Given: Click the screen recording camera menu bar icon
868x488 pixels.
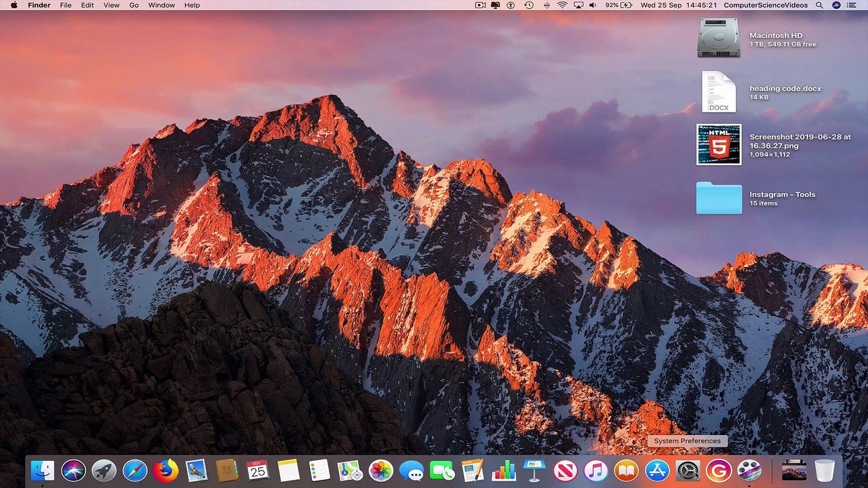Looking at the screenshot, I should point(480,5).
